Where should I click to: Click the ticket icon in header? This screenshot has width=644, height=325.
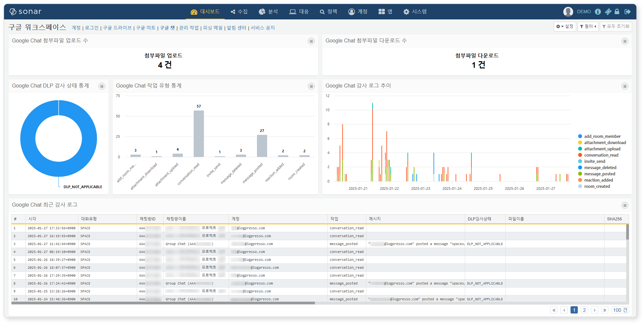point(608,12)
